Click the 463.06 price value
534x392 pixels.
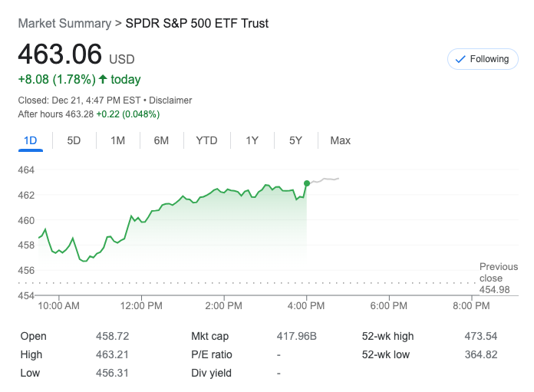(60, 54)
